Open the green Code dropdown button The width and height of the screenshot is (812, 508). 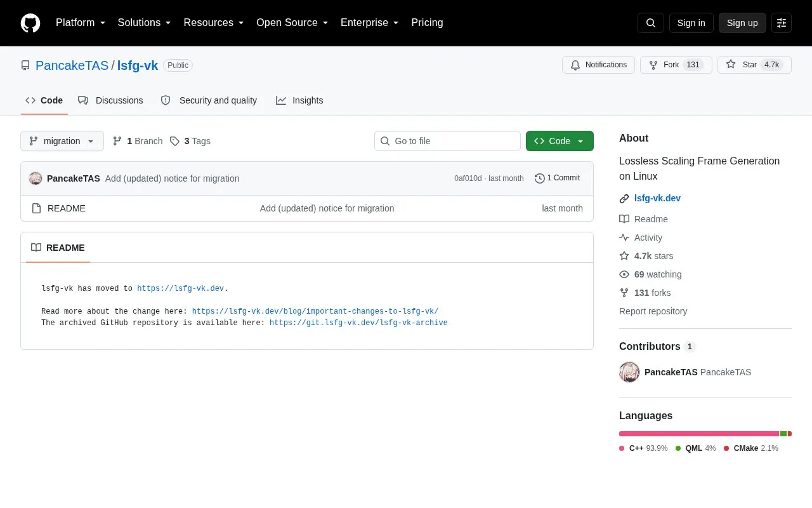tap(560, 141)
